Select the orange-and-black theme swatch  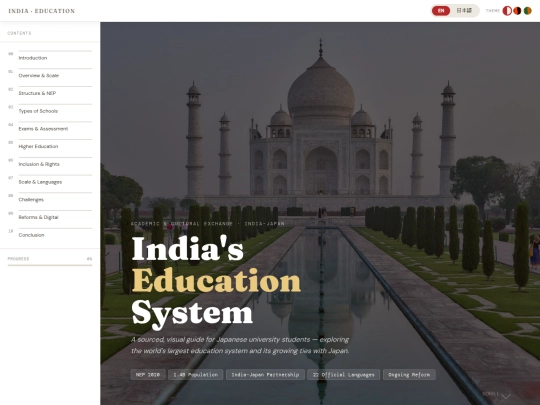517,11
